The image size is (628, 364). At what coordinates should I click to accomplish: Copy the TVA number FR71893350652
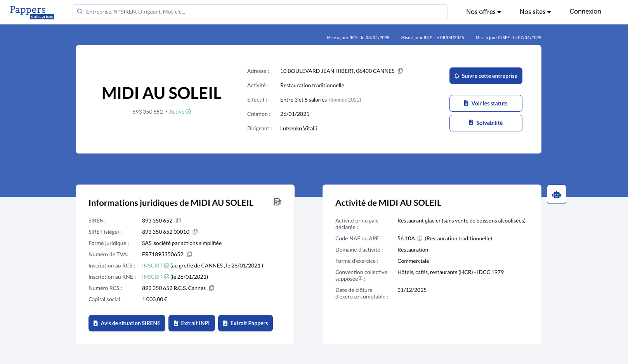(x=189, y=254)
